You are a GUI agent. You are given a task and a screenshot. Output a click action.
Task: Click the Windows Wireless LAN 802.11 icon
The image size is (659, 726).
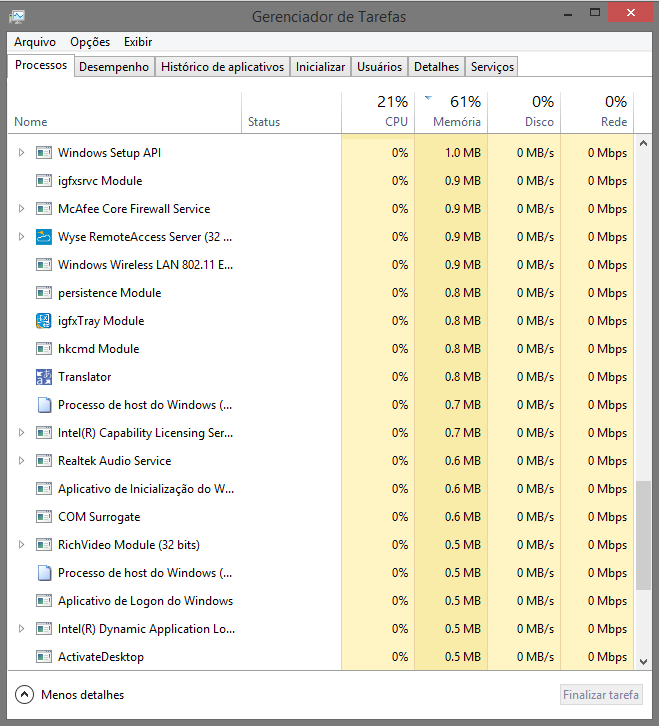[x=44, y=265]
